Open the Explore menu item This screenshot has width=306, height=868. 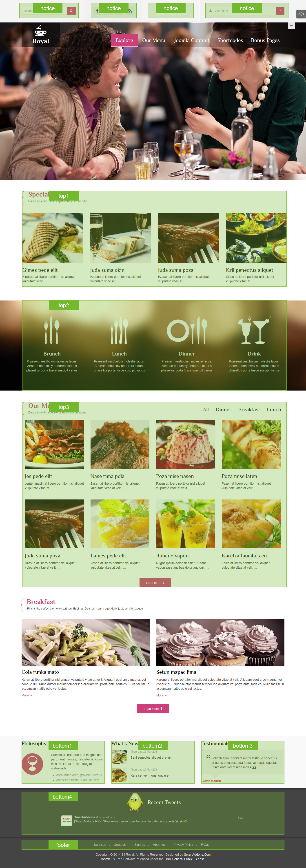tap(124, 40)
